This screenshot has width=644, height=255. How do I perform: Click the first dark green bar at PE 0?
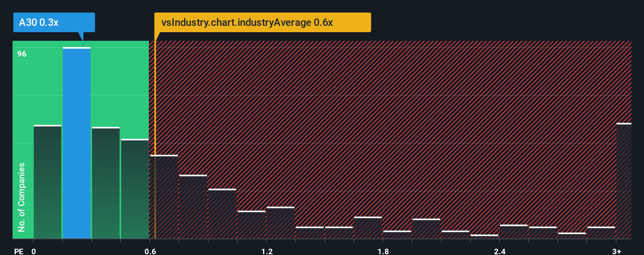point(48,182)
